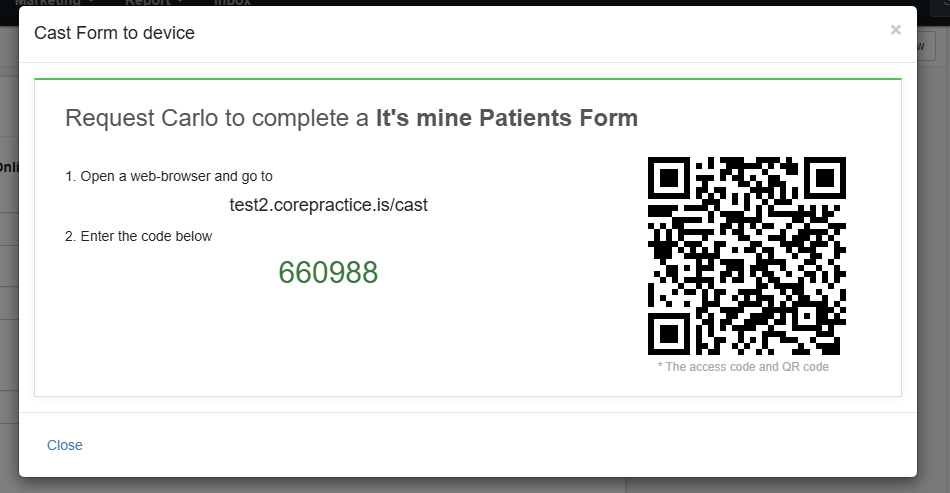Select the test2.corepractice.is/cast URL text
950x493 pixels.
coord(328,205)
